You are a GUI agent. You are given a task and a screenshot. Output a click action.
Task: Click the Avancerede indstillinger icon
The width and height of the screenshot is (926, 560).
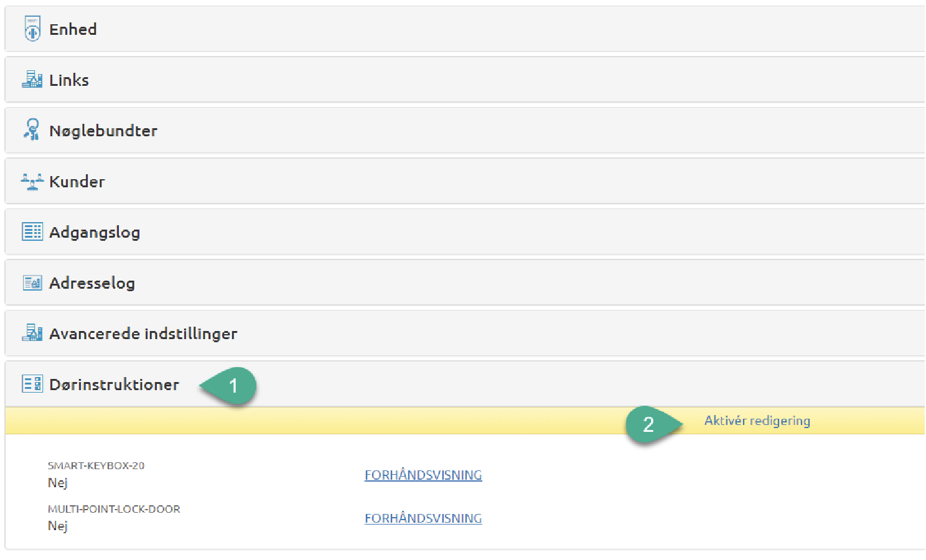(x=32, y=333)
